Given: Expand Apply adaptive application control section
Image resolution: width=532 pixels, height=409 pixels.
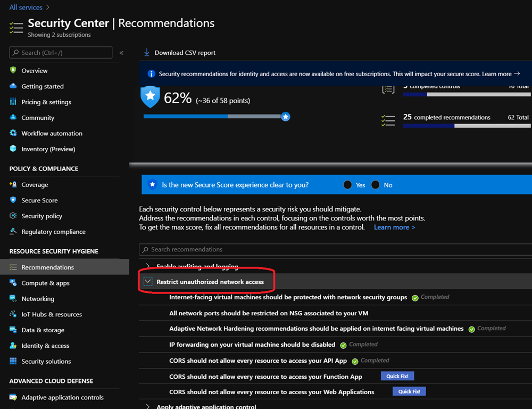Looking at the screenshot, I should (x=147, y=406).
